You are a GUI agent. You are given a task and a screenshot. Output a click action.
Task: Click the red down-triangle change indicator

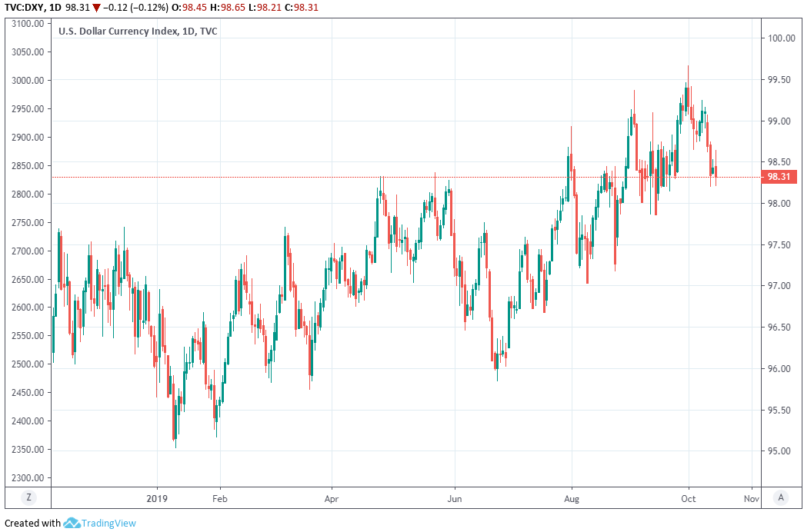pos(96,7)
